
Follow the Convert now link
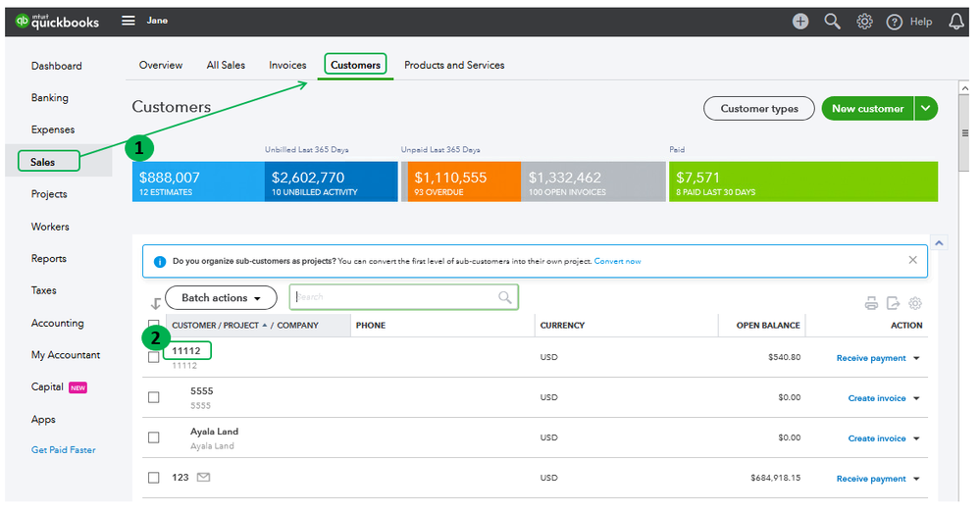click(617, 261)
